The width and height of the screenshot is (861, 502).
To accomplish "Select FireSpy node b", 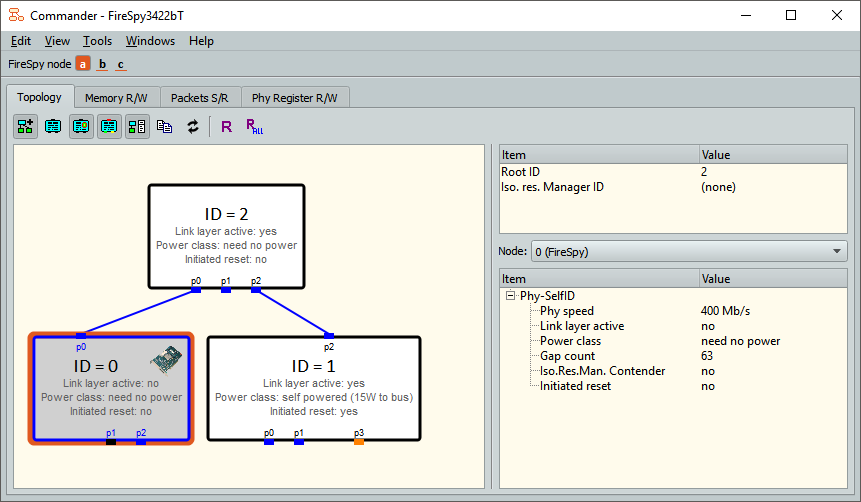I will 102,64.
